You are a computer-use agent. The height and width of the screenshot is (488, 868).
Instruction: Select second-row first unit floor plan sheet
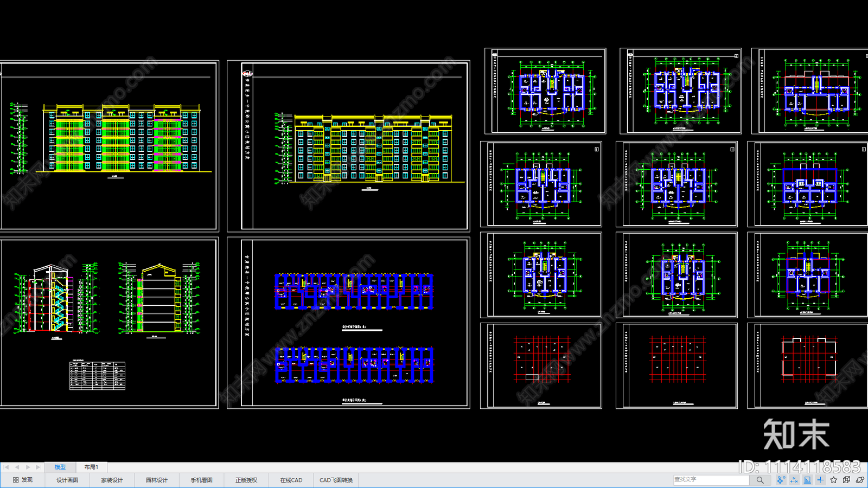(x=541, y=184)
